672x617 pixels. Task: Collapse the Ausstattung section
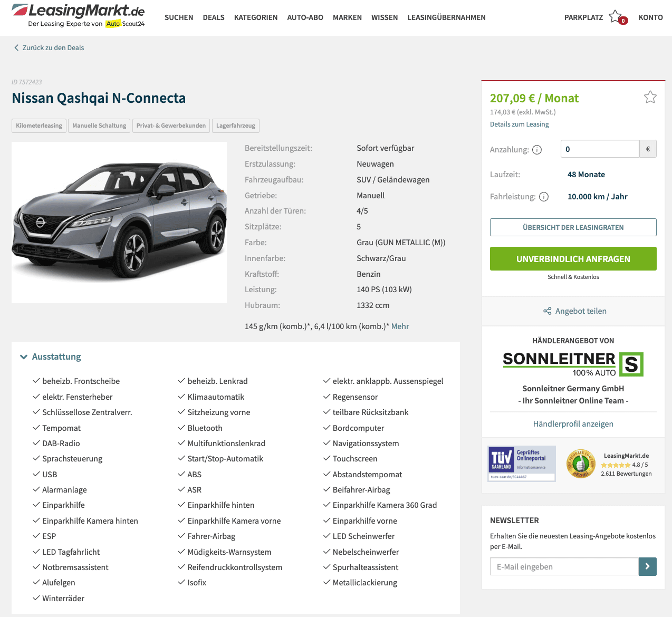click(x=24, y=357)
